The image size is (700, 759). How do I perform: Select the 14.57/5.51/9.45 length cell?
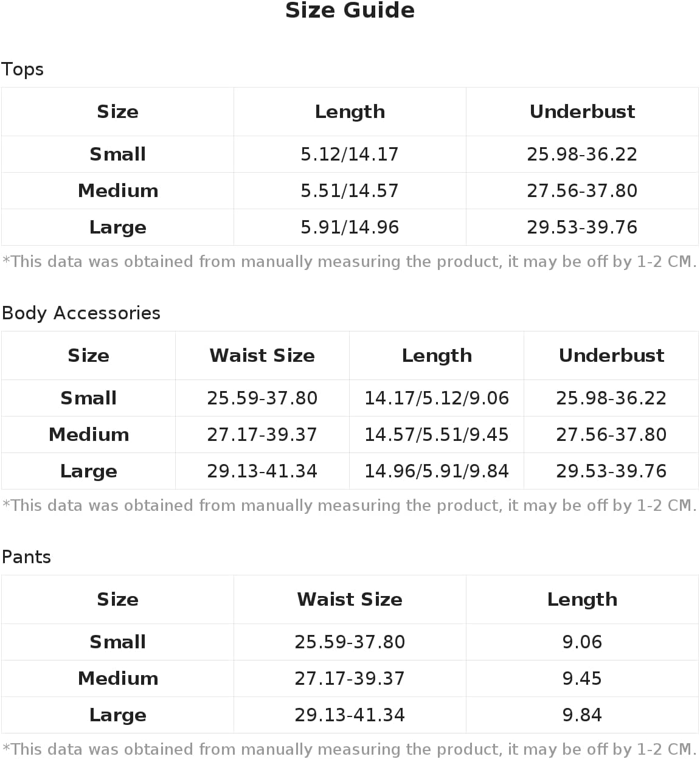pyautogui.click(x=436, y=435)
